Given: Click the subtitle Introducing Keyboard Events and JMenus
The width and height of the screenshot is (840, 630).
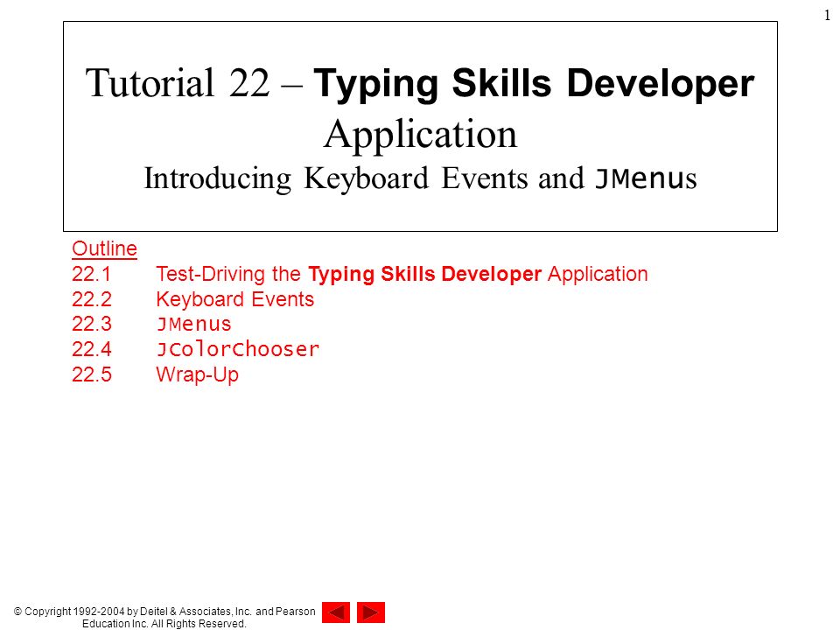Looking at the screenshot, I should [421, 178].
